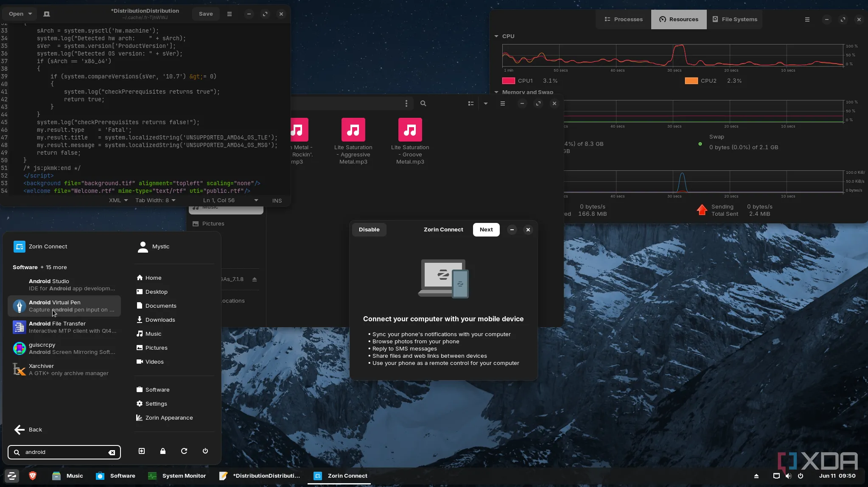Image resolution: width=868 pixels, height=487 pixels.
Task: Open Lite Saturation Aggressive Metal.mp3 file
Action: (x=353, y=142)
